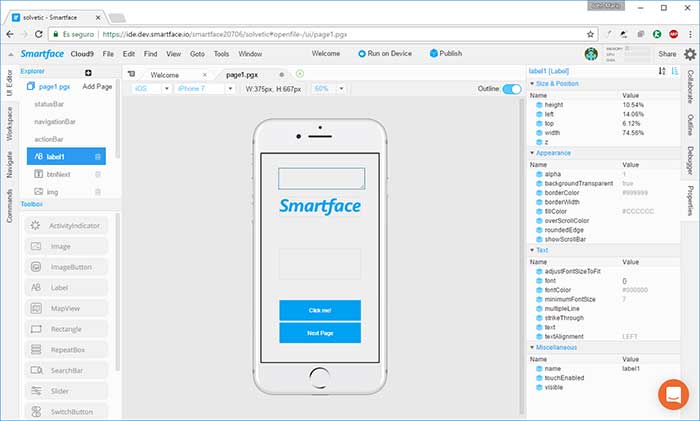700x421 pixels.
Task: Pick Rectangle from Toolbox
Action: [x=66, y=329]
